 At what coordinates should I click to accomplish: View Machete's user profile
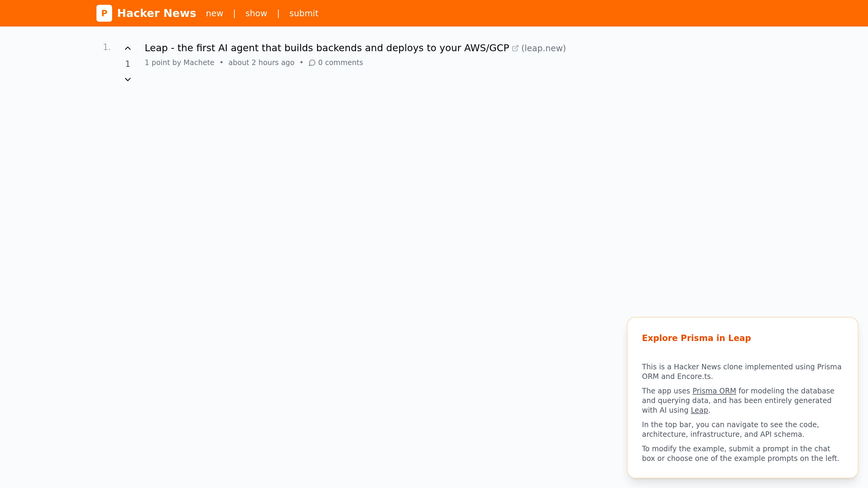click(x=199, y=63)
